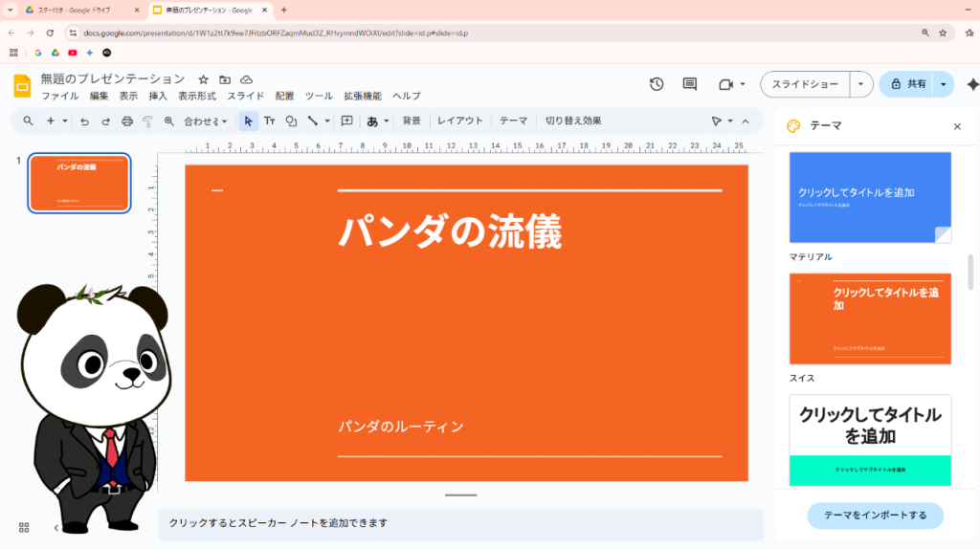Collapse the filmstrip panel arrow
This screenshot has width=980, height=549.
coord(56,528)
